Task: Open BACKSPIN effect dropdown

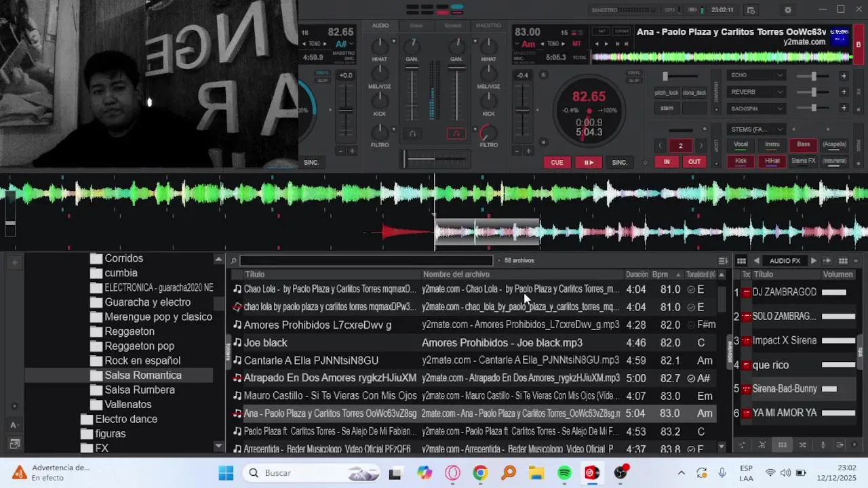Action: [x=756, y=108]
